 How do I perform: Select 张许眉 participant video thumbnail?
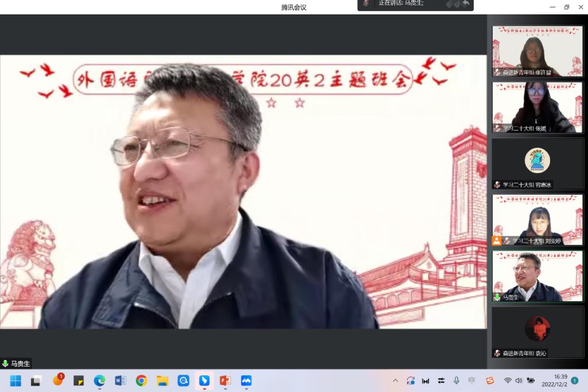537,51
